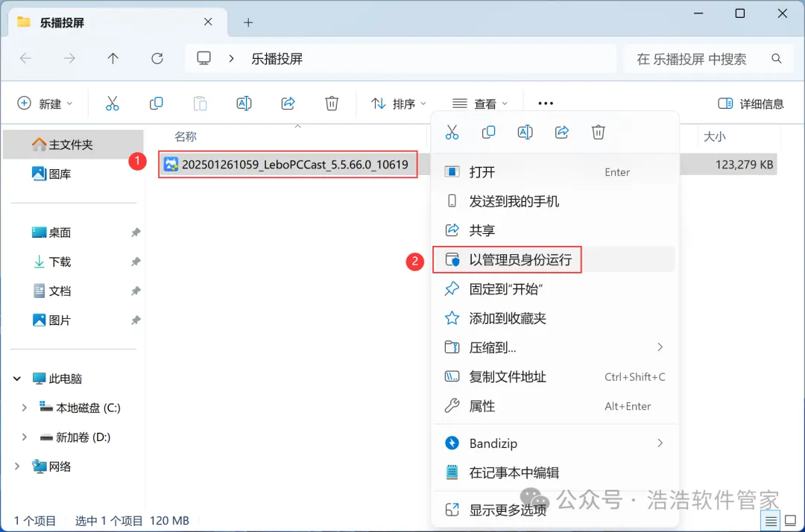The height and width of the screenshot is (532, 805).
Task: Select 复制文件地址 menu entry
Action: (x=555, y=376)
